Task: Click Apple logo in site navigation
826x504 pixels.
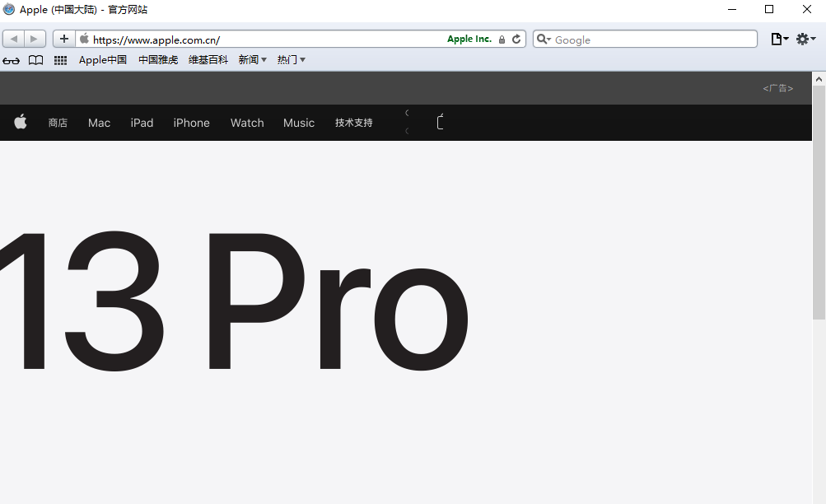Action: tap(21, 123)
